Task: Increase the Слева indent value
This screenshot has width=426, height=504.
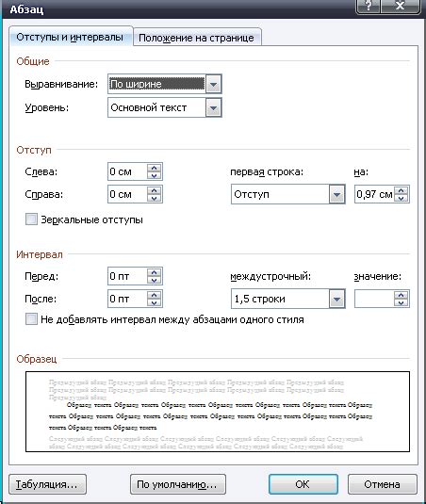Action: [155, 168]
